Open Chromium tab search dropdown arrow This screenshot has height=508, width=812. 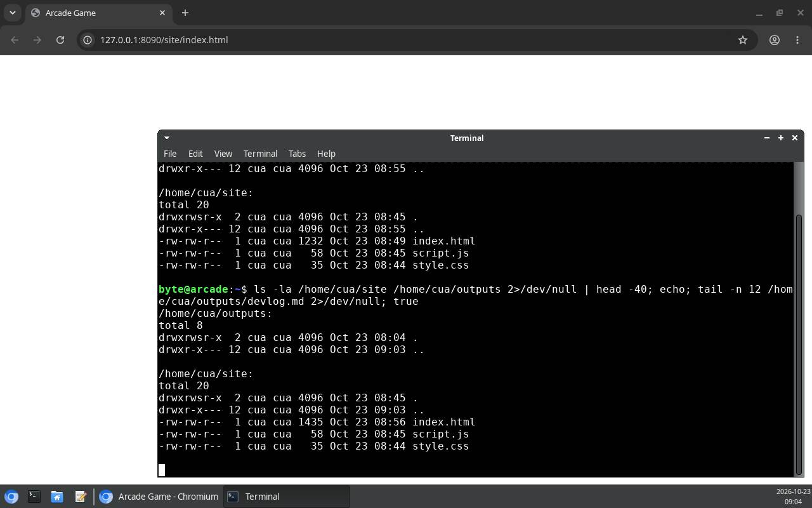coord(12,13)
